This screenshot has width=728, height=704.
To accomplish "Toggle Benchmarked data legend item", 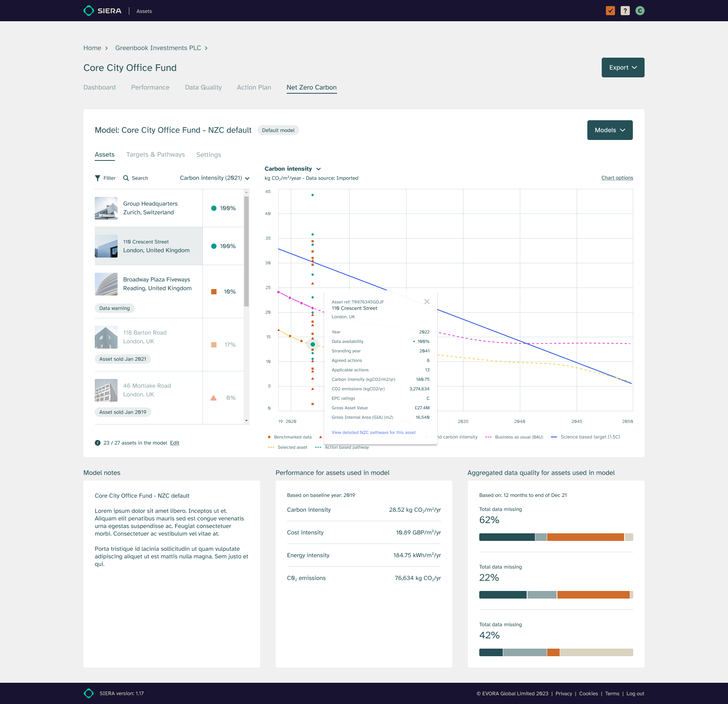I will 290,437.
